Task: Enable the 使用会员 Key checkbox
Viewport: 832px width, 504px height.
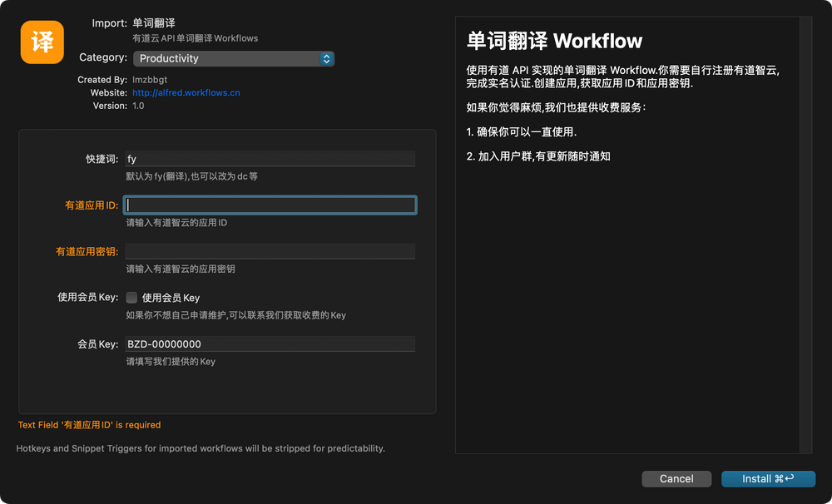Action: click(x=131, y=298)
